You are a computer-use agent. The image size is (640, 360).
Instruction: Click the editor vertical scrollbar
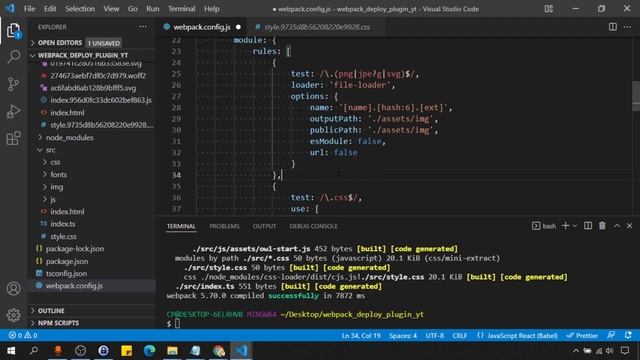point(636,96)
